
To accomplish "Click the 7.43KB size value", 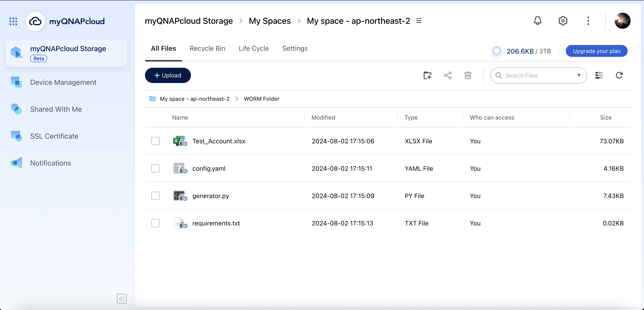I will pos(613,196).
